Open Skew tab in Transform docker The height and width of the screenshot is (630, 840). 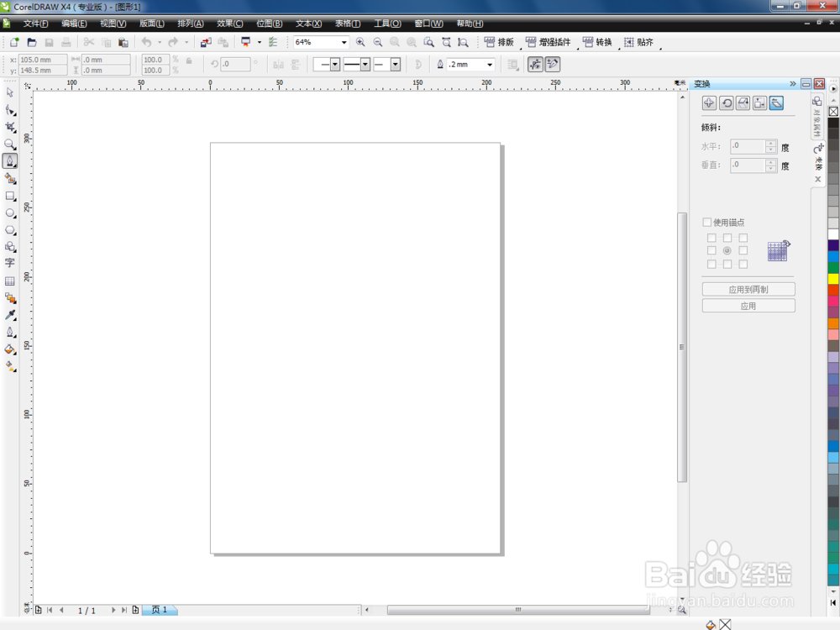point(776,103)
